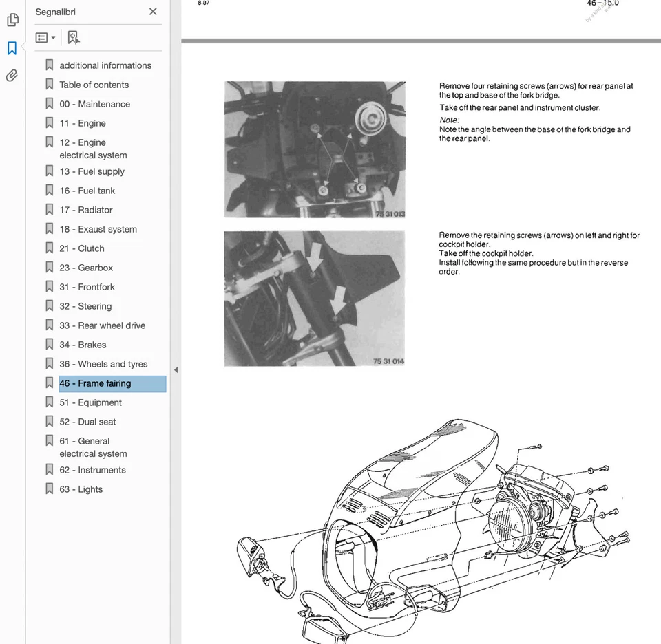Open the 62 - Instruments bookmark
Screen dimensions: 661x644
coord(92,469)
